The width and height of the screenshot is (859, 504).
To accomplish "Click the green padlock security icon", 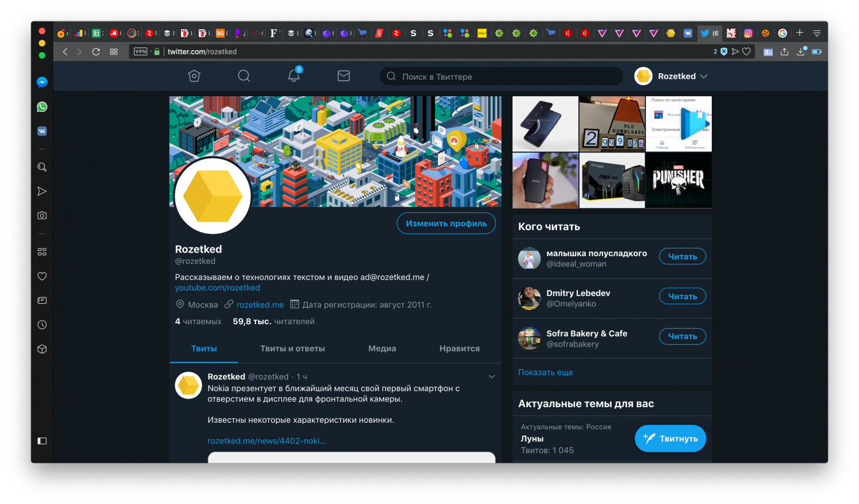I will (157, 52).
